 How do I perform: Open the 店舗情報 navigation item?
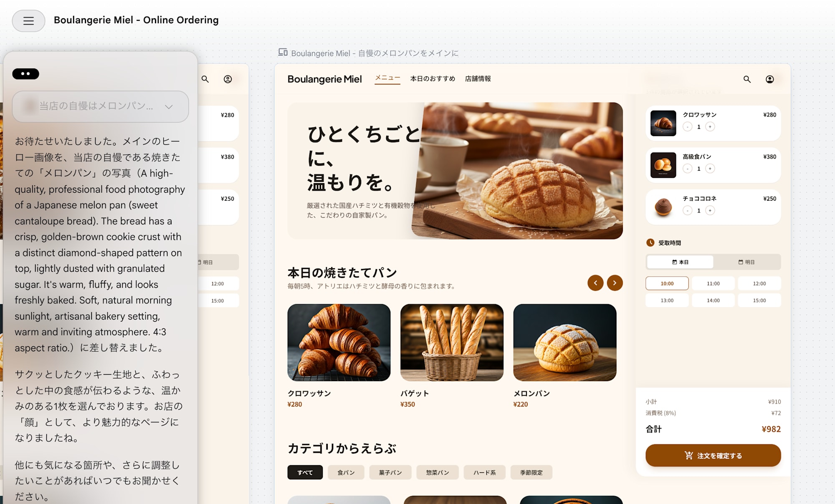click(x=478, y=78)
